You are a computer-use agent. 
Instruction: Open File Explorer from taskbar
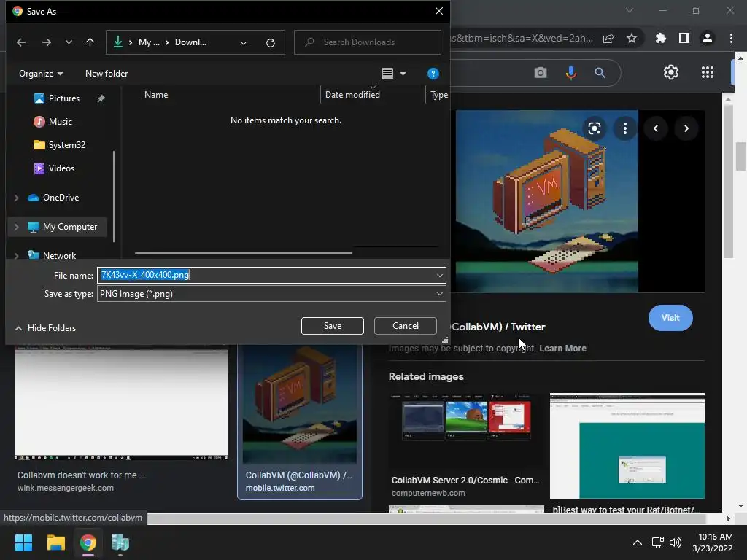[55, 542]
